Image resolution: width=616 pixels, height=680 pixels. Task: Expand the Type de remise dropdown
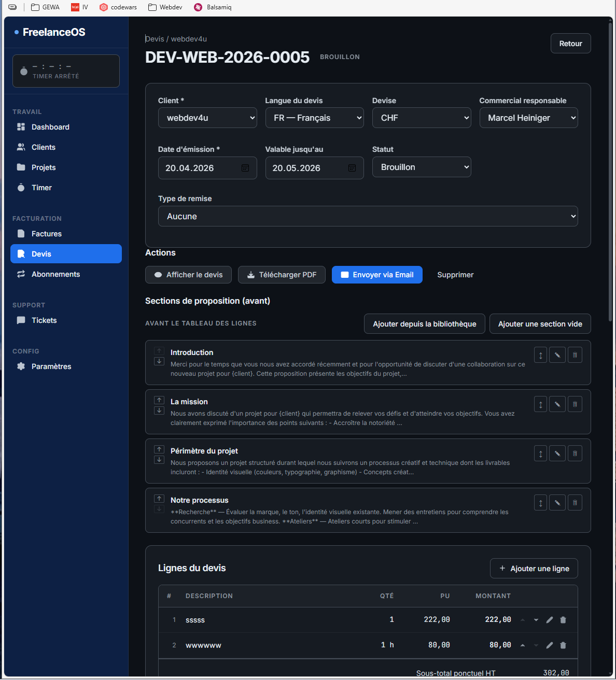point(368,216)
